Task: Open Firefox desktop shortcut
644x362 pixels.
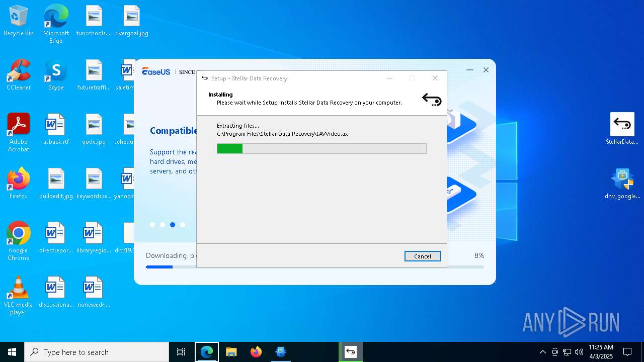Action: pyautogui.click(x=19, y=184)
